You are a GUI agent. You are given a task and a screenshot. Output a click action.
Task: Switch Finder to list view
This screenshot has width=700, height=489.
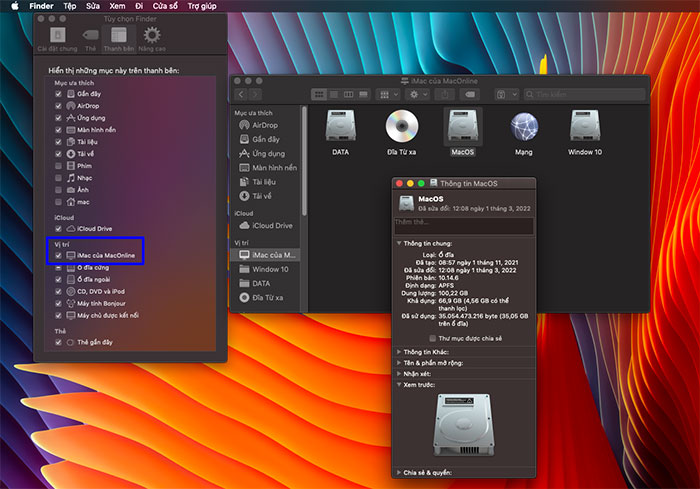coord(334,94)
